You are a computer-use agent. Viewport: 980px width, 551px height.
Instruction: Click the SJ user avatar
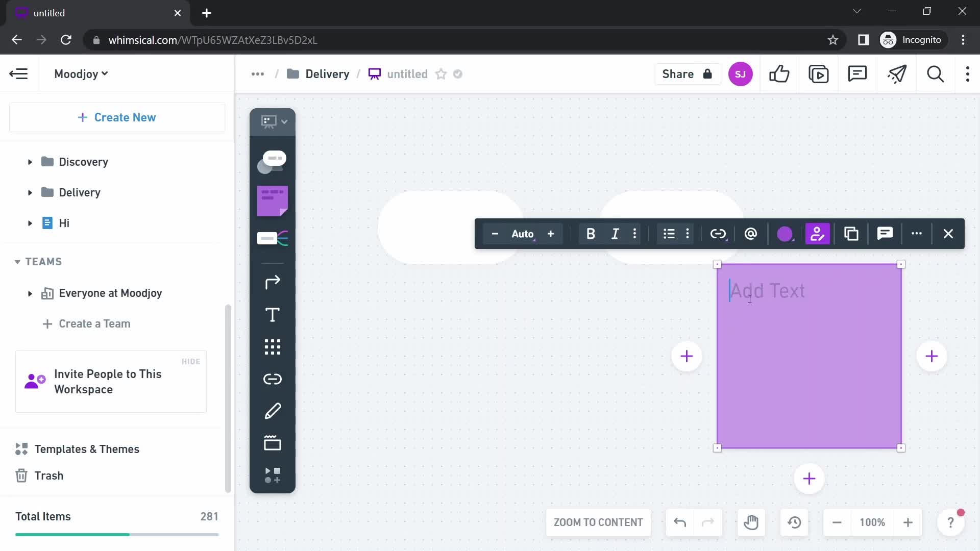tap(740, 74)
